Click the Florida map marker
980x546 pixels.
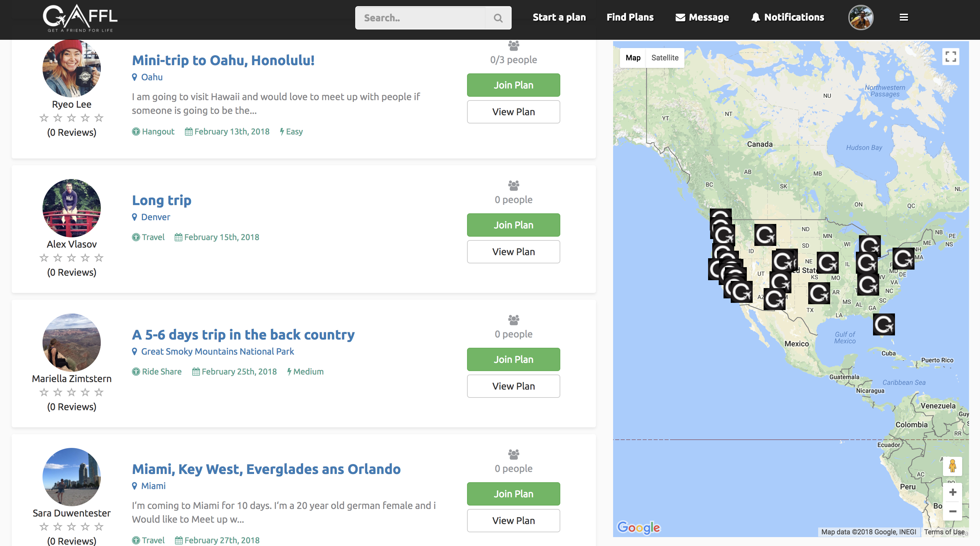pos(883,324)
